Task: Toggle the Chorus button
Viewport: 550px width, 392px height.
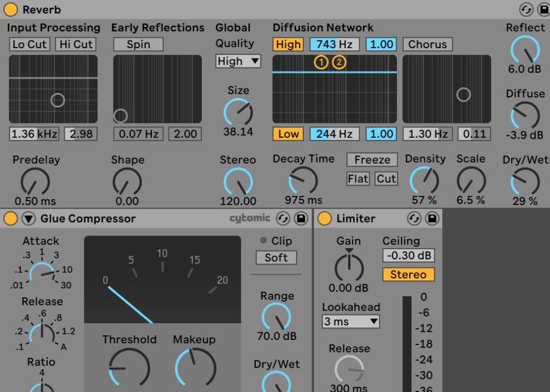Action: pos(427,44)
